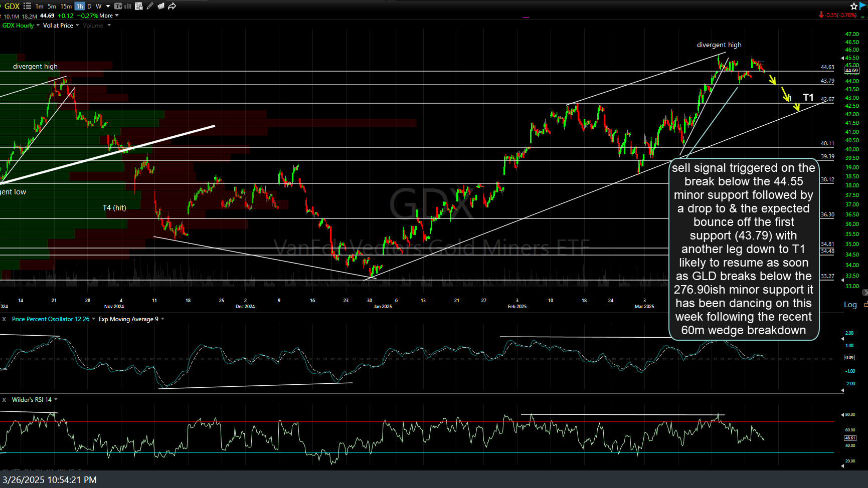Open the saved charts folder icon

tap(160, 6)
